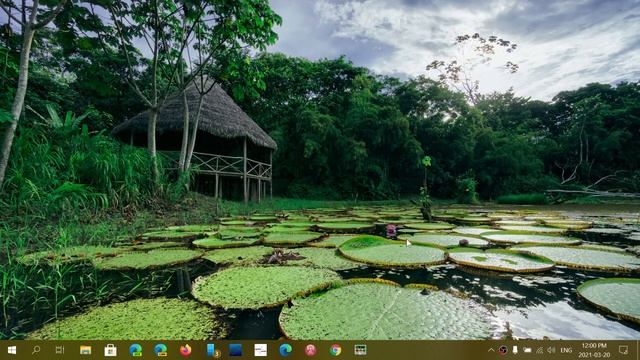Launch Firefox from the taskbar

point(185,350)
